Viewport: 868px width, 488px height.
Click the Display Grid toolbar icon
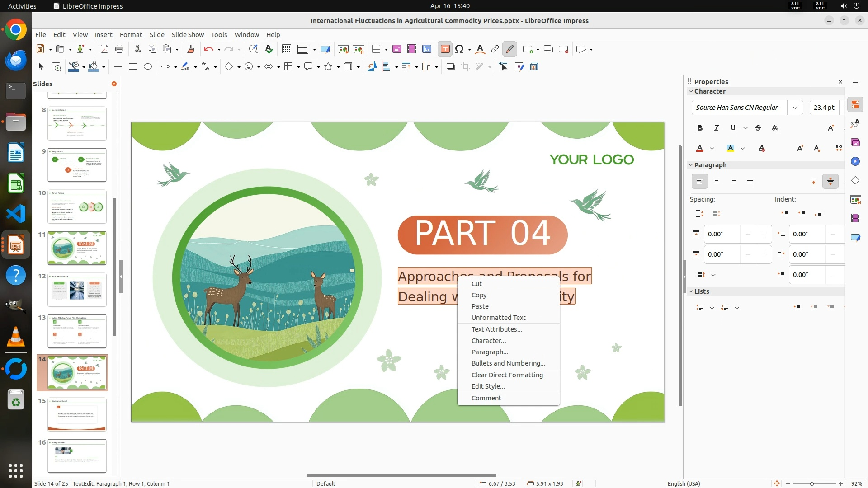tap(286, 49)
